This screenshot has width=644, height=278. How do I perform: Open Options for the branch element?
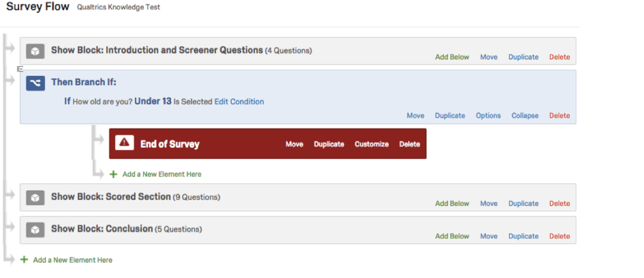point(488,116)
